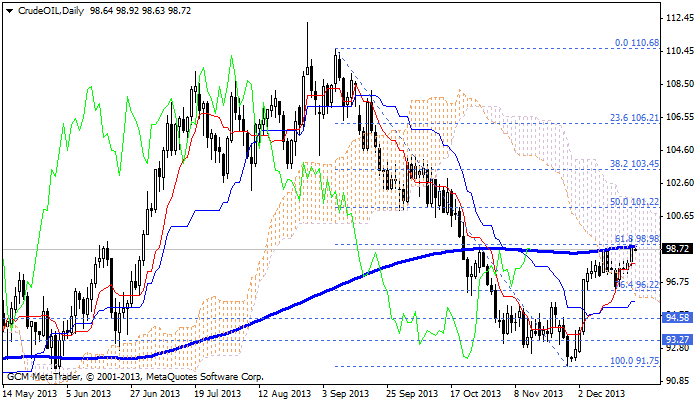
Task: Select the 61.8 98.98 Fibonacci level label
Action: 635,238
